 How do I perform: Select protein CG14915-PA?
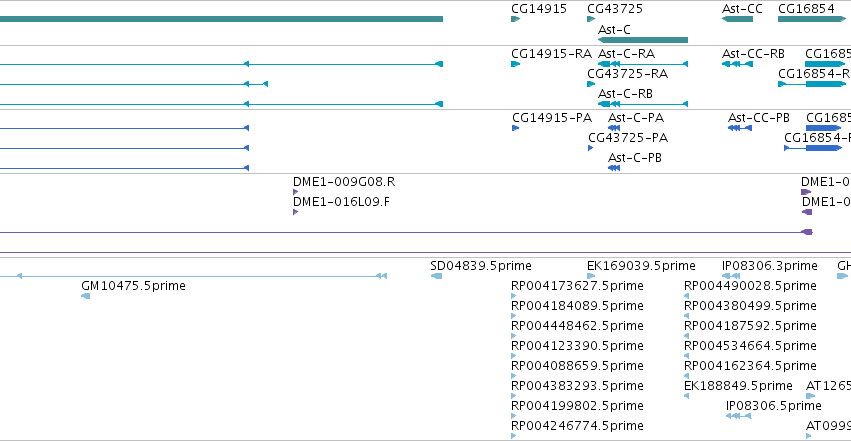tap(551, 118)
